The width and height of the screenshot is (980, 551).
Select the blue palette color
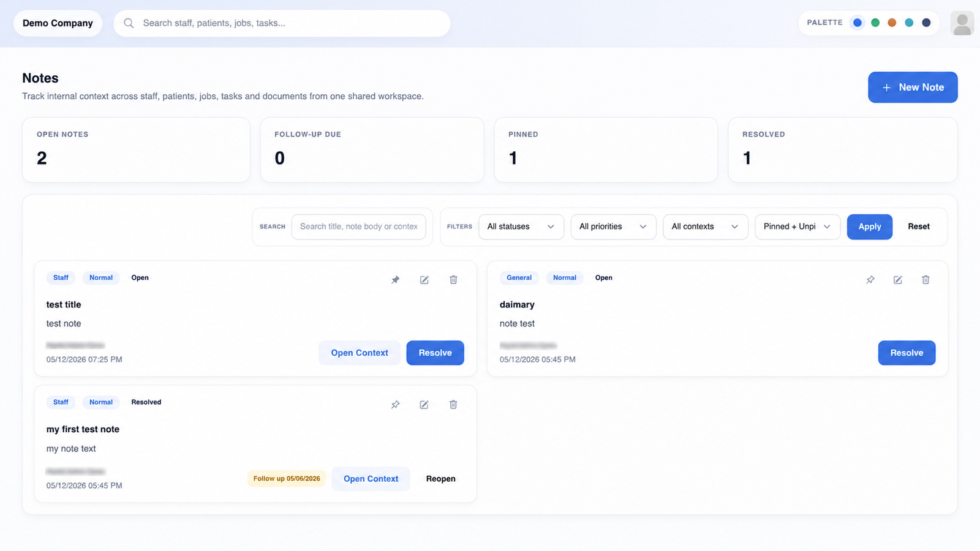point(858,23)
